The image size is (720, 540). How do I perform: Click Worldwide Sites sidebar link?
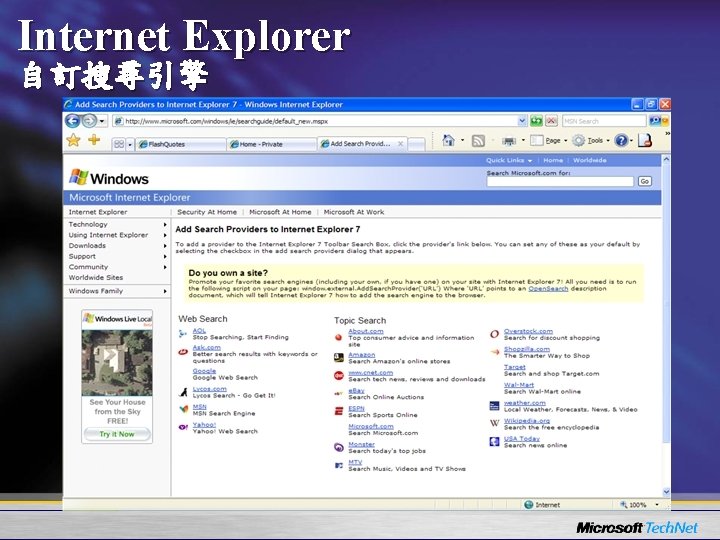[x=96, y=278]
